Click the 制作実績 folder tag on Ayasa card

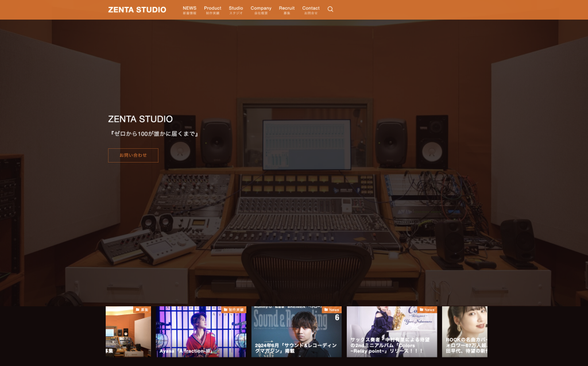pyautogui.click(x=234, y=310)
